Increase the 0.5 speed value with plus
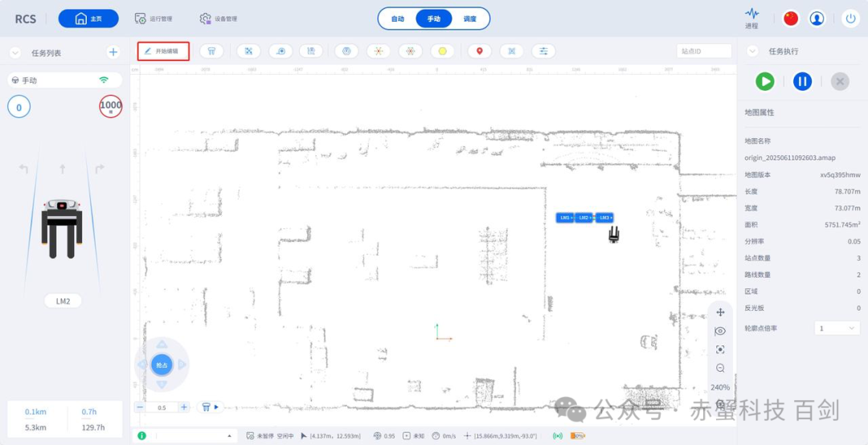The image size is (868, 445). pos(184,406)
